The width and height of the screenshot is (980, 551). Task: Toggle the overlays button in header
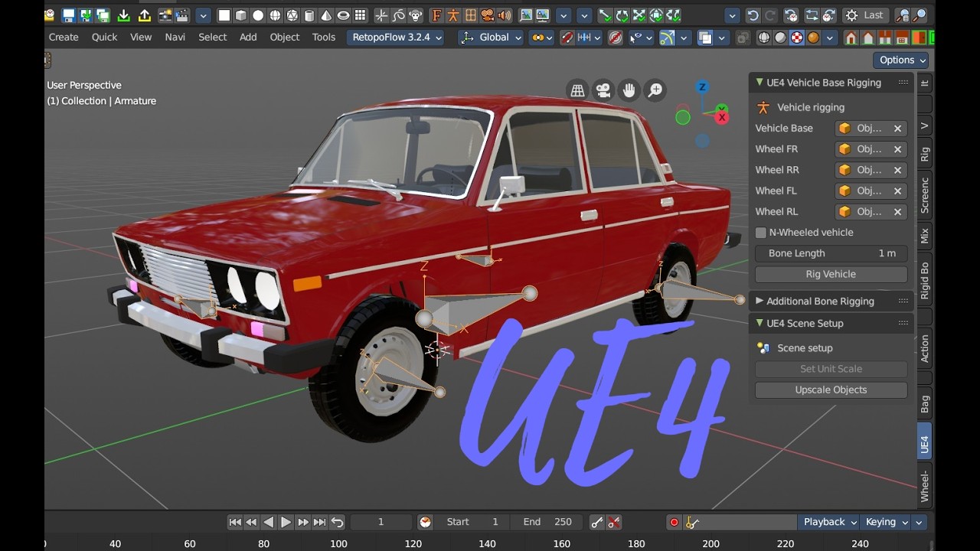pyautogui.click(x=706, y=37)
